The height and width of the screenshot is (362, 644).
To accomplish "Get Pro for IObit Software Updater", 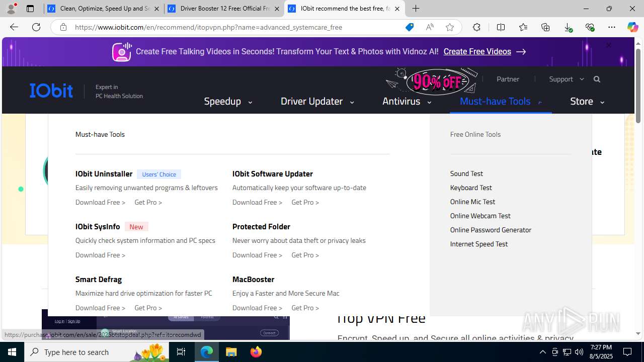I will pyautogui.click(x=305, y=202).
